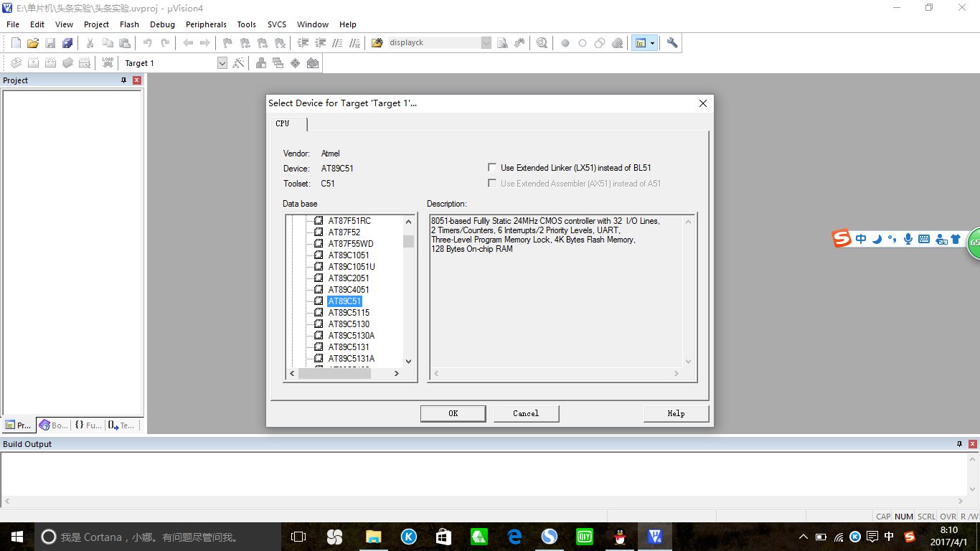The image size is (980, 551).
Task: Switch to the Templates tab in Project panel
Action: pos(121,425)
